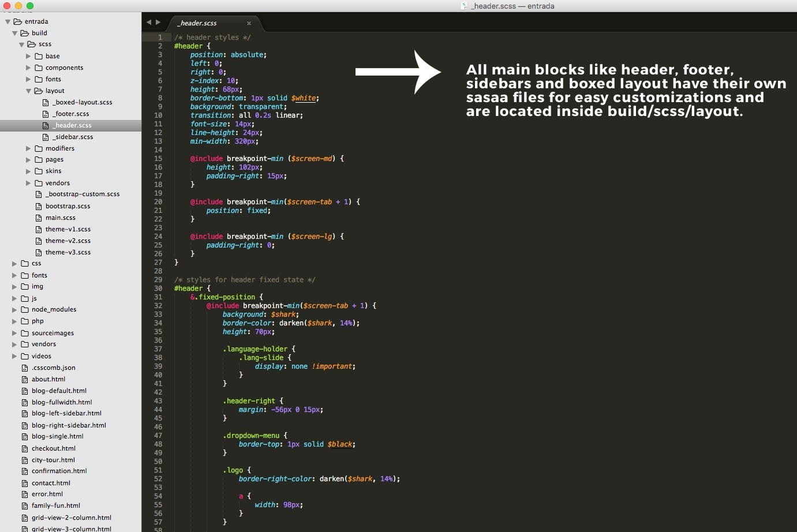Click the folder icon beside sourceimages
The height and width of the screenshot is (532, 797).
point(25,333)
